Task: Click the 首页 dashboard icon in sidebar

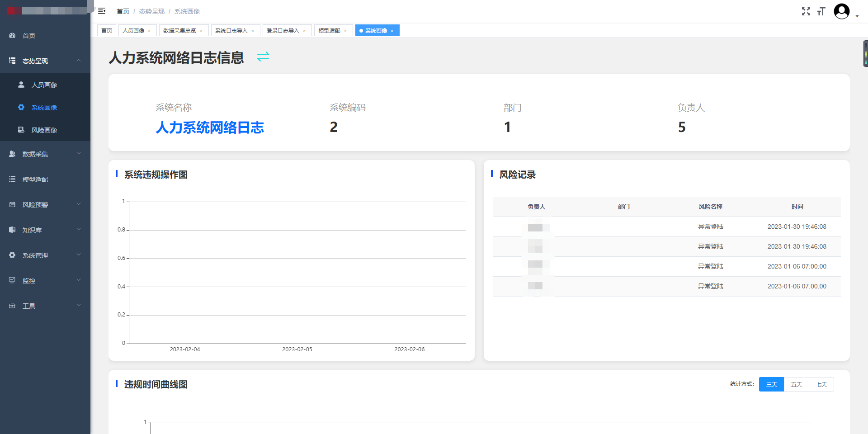Action: (x=12, y=35)
